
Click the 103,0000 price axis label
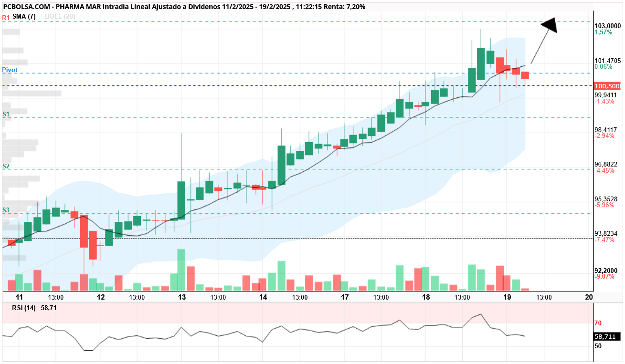(x=607, y=25)
